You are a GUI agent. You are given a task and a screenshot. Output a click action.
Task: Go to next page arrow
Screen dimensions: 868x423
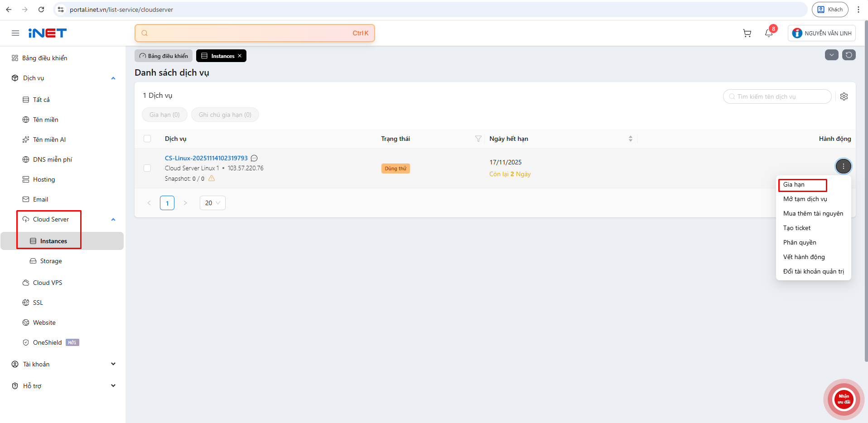[185, 203]
